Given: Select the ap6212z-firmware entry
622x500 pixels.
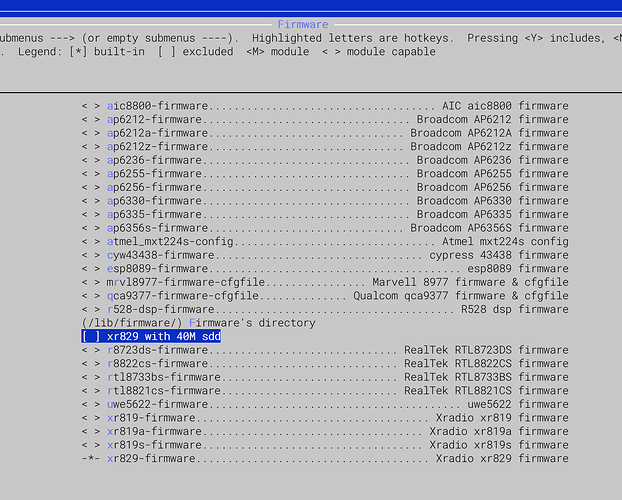Looking at the screenshot, I should [325, 146].
